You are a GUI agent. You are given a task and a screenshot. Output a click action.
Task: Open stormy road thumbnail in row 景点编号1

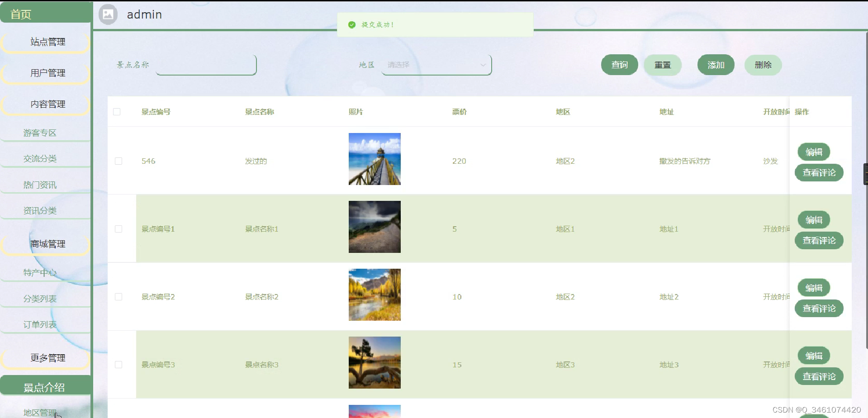(x=375, y=227)
